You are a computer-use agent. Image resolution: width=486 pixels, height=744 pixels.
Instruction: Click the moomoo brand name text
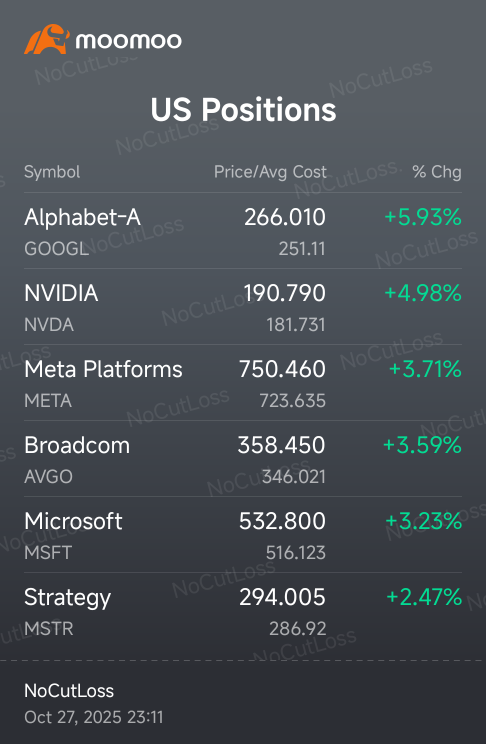tap(129, 41)
